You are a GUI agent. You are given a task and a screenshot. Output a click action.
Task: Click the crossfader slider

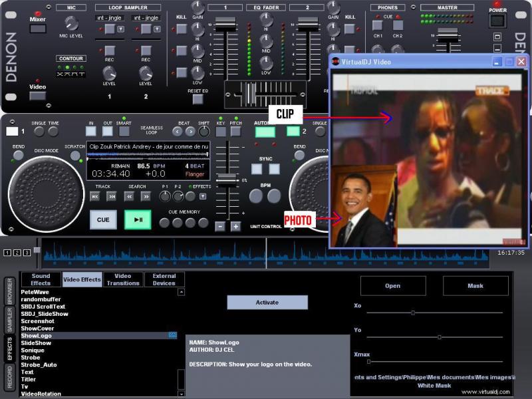251,94
